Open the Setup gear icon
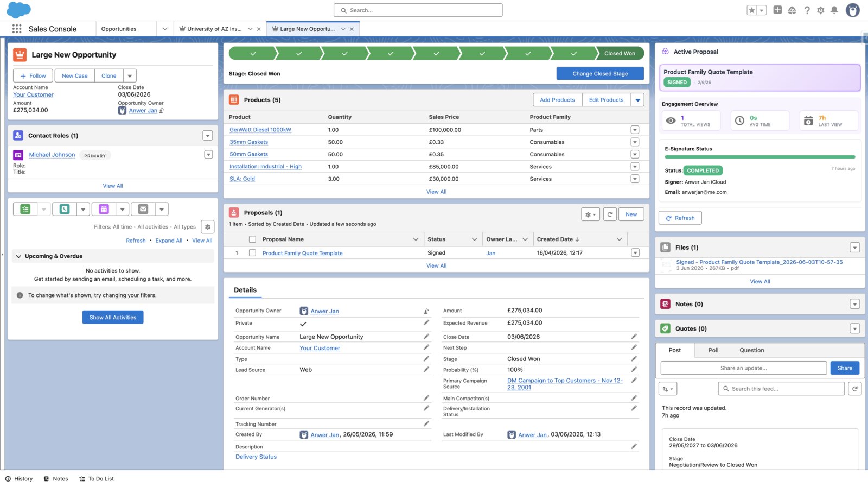868x487 pixels. point(820,10)
